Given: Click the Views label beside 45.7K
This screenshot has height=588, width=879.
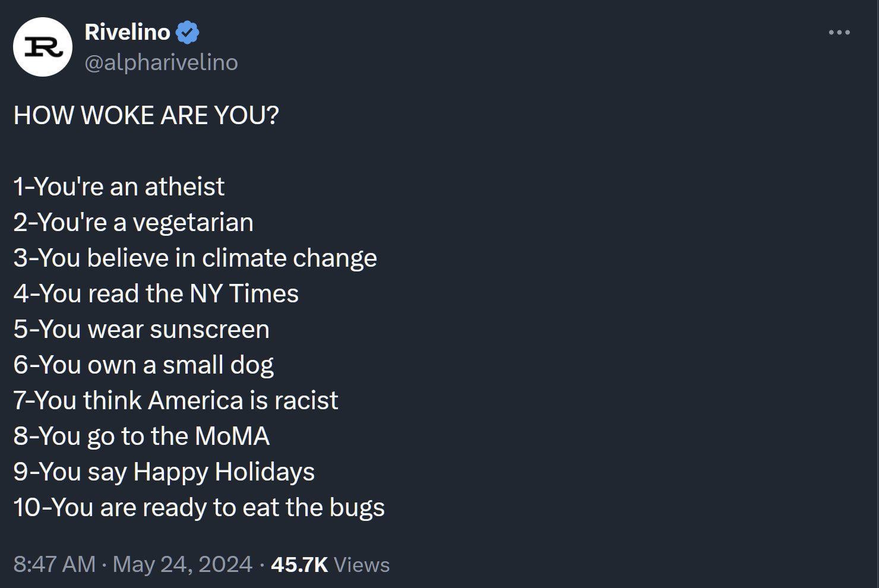Looking at the screenshot, I should (362, 564).
